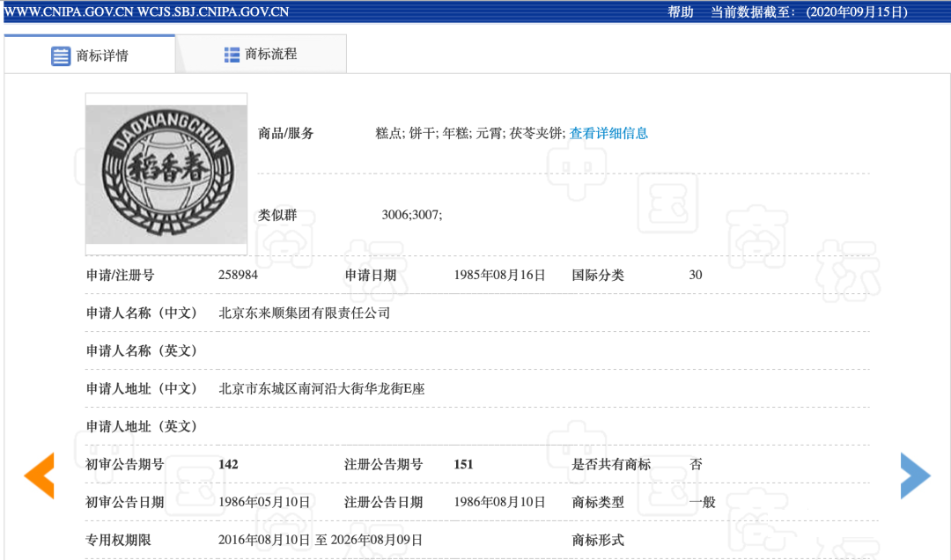
Task: Click the WWW.CNIPA.GOV.CN header link
Action: tap(68, 11)
